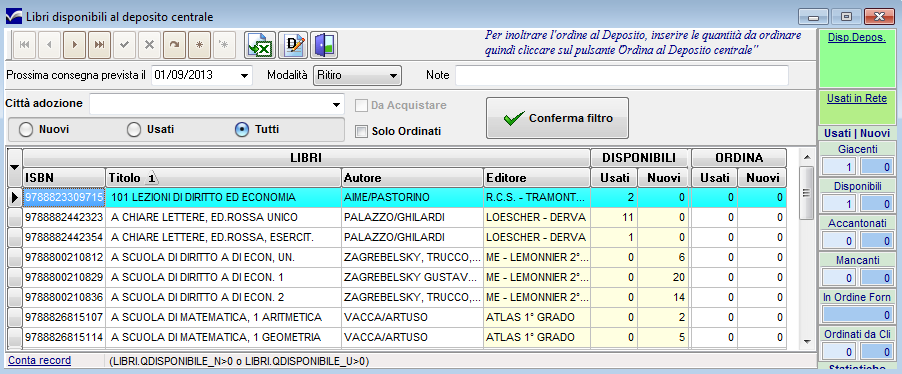Refresh data with curved arrow button
The width and height of the screenshot is (902, 374).
[x=174, y=45]
